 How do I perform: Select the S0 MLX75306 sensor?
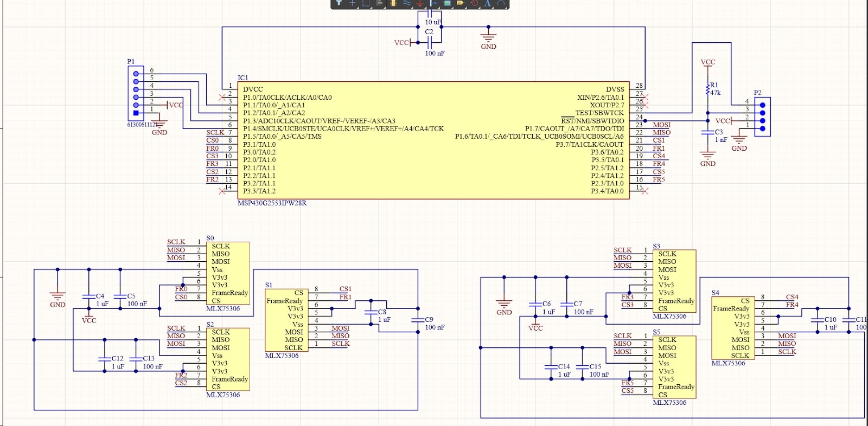[x=227, y=274]
